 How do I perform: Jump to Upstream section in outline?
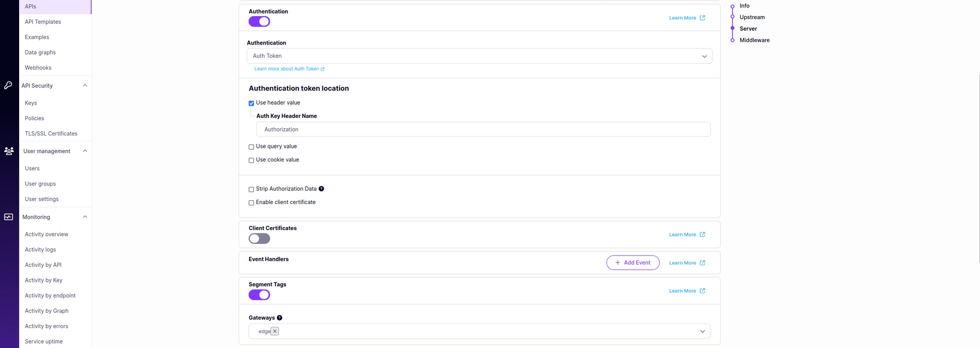[752, 17]
